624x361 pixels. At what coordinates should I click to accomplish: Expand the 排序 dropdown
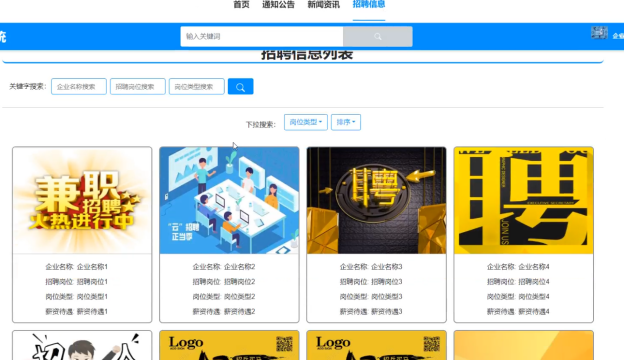coord(346,122)
